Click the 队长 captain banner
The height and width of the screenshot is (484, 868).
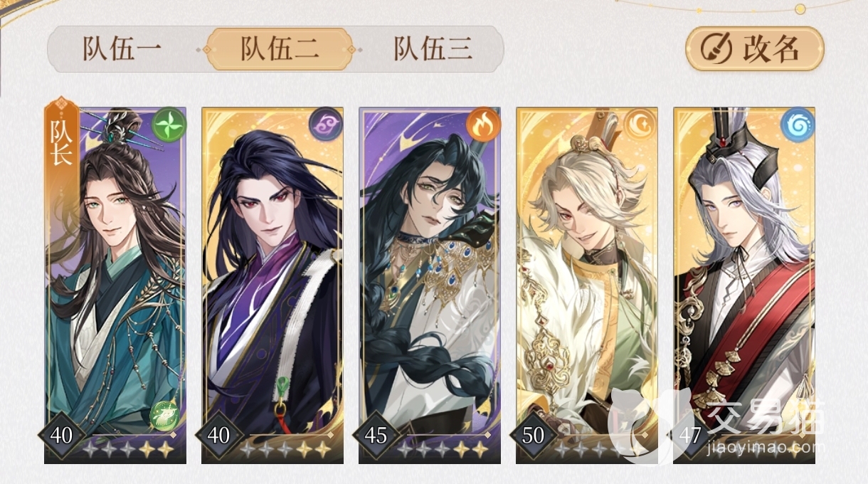[x=62, y=135]
